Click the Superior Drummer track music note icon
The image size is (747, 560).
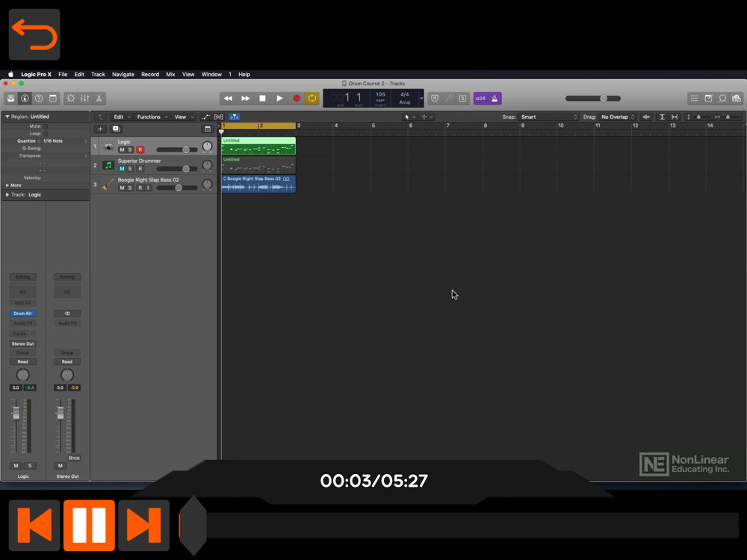pyautogui.click(x=108, y=165)
